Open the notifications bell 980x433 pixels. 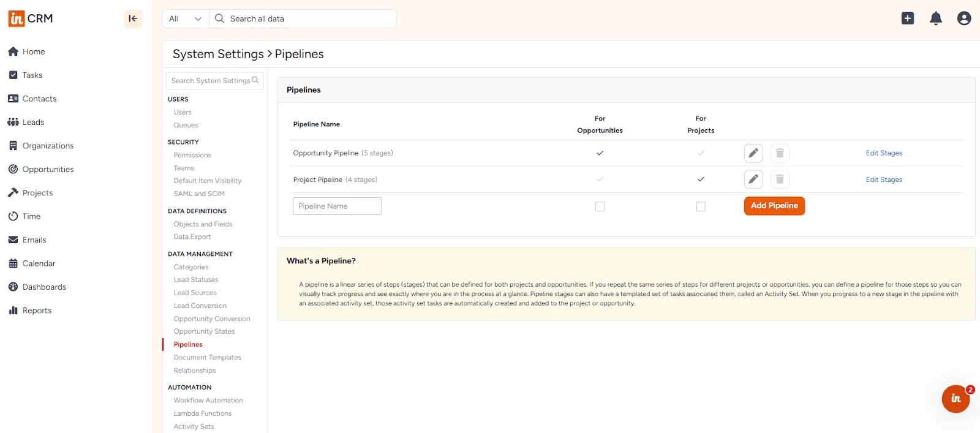(936, 18)
